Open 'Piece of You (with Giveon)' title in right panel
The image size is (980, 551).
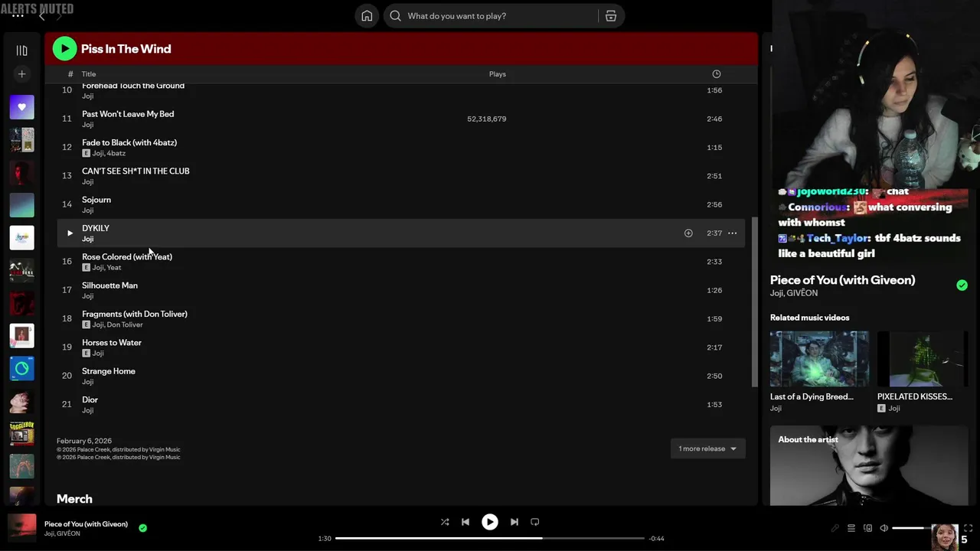(x=842, y=280)
